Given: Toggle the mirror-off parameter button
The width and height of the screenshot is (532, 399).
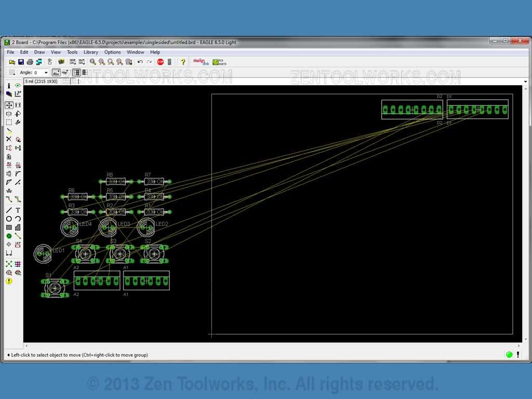Looking at the screenshot, I should tap(77, 72).
